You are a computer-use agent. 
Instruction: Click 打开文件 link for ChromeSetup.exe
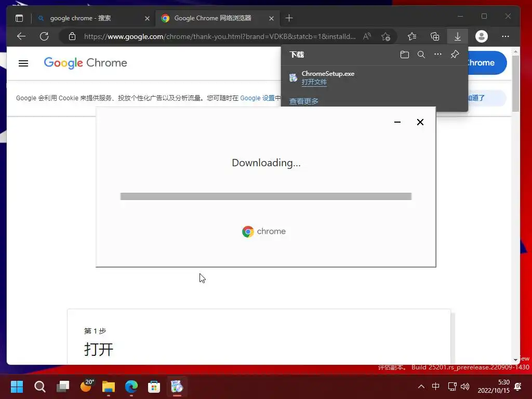[x=314, y=82]
